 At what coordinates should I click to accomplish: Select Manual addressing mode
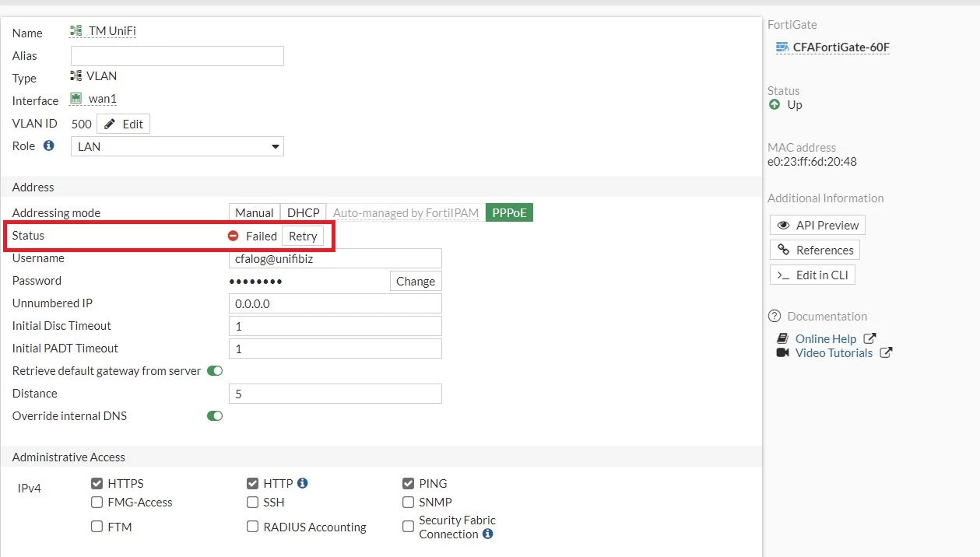255,212
